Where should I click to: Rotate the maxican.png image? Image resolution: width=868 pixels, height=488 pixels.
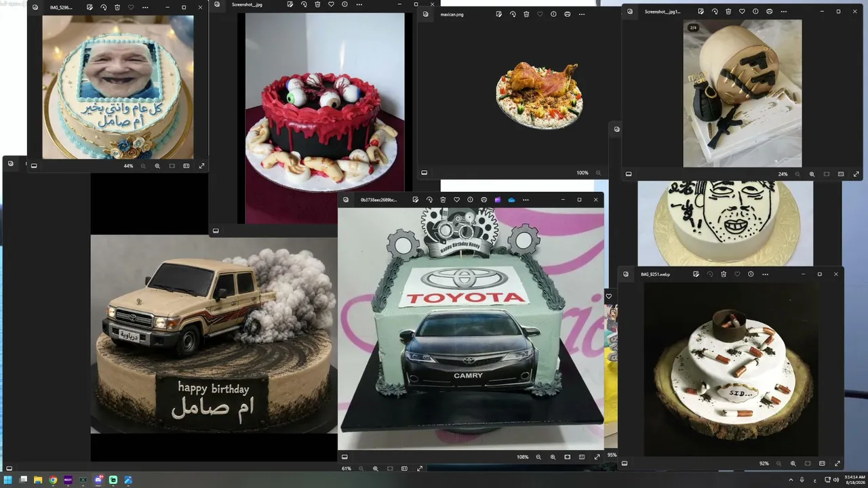(x=513, y=14)
